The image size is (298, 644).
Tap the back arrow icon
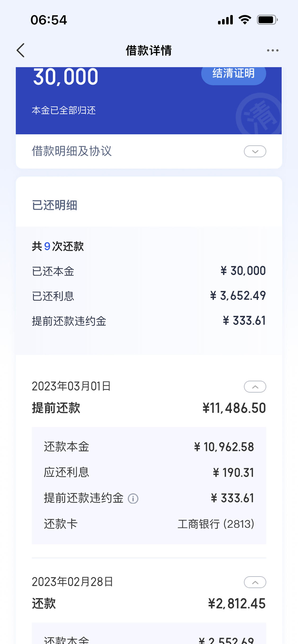21,50
